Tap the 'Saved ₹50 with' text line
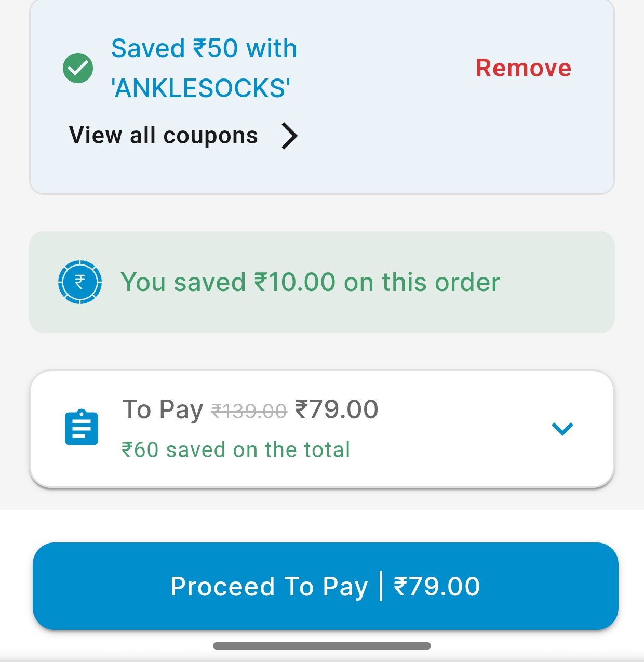The image size is (644, 662). pyautogui.click(x=204, y=49)
